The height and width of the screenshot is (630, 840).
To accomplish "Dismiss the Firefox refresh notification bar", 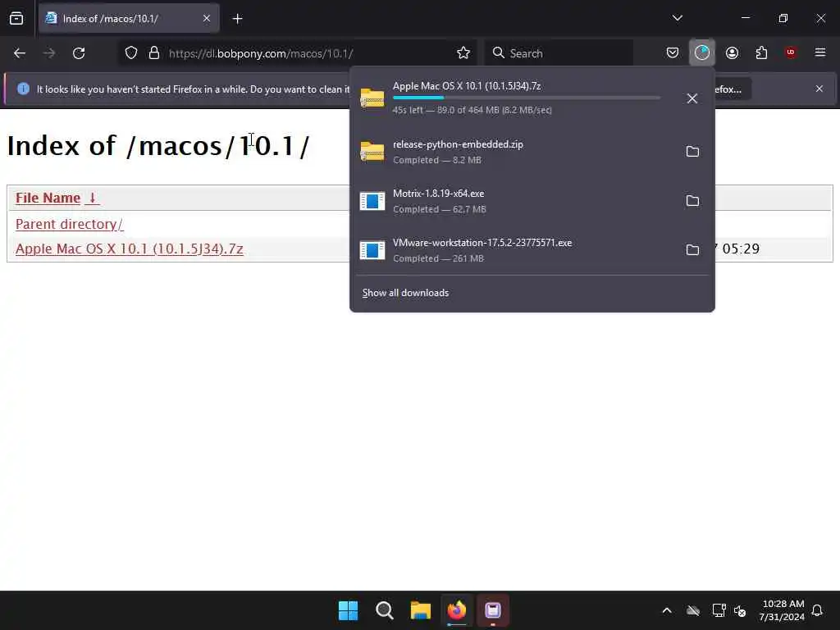I will click(x=819, y=89).
